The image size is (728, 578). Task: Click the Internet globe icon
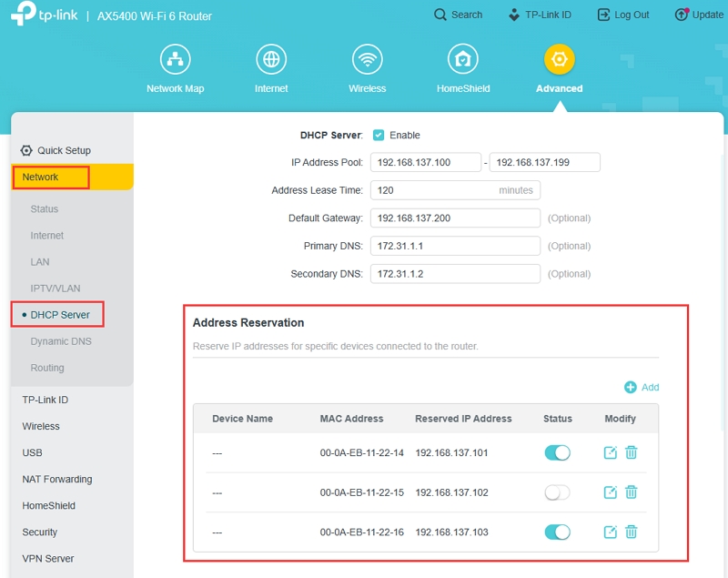tap(270, 60)
